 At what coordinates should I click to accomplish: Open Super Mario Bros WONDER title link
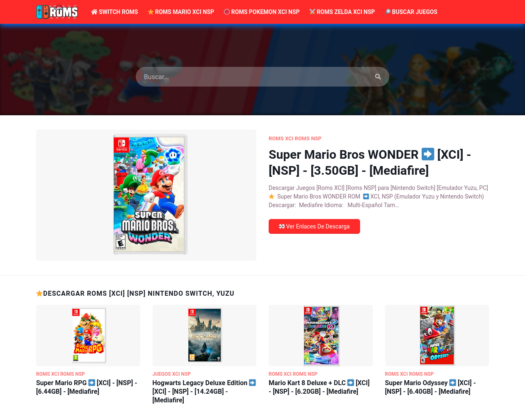point(370,162)
